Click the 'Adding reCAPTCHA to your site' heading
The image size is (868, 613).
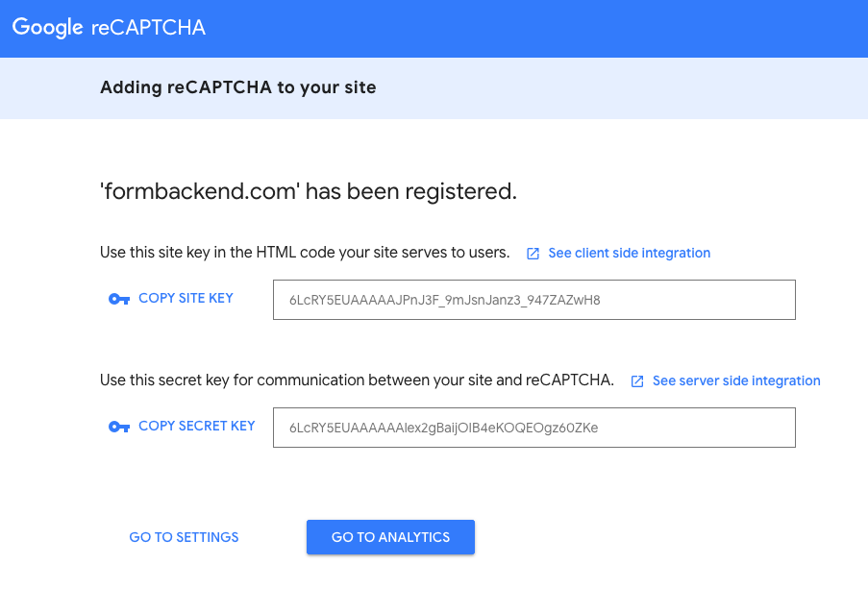pyautogui.click(x=236, y=87)
